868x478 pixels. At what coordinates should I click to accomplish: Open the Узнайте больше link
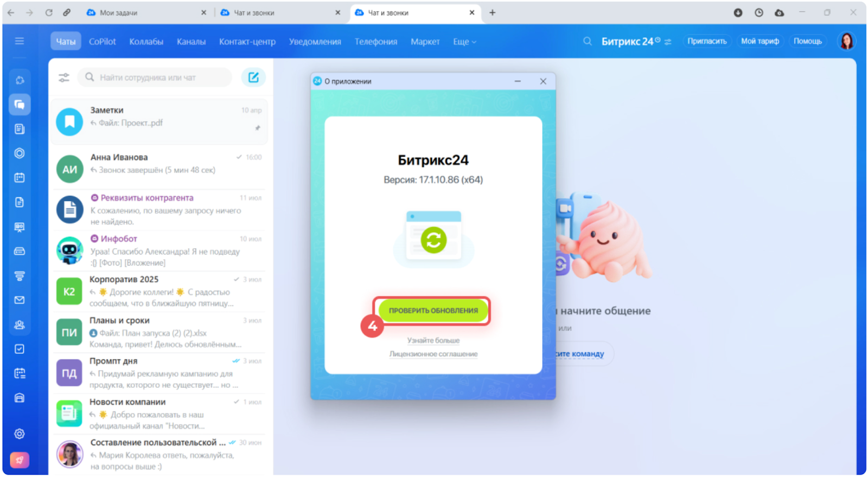(433, 340)
